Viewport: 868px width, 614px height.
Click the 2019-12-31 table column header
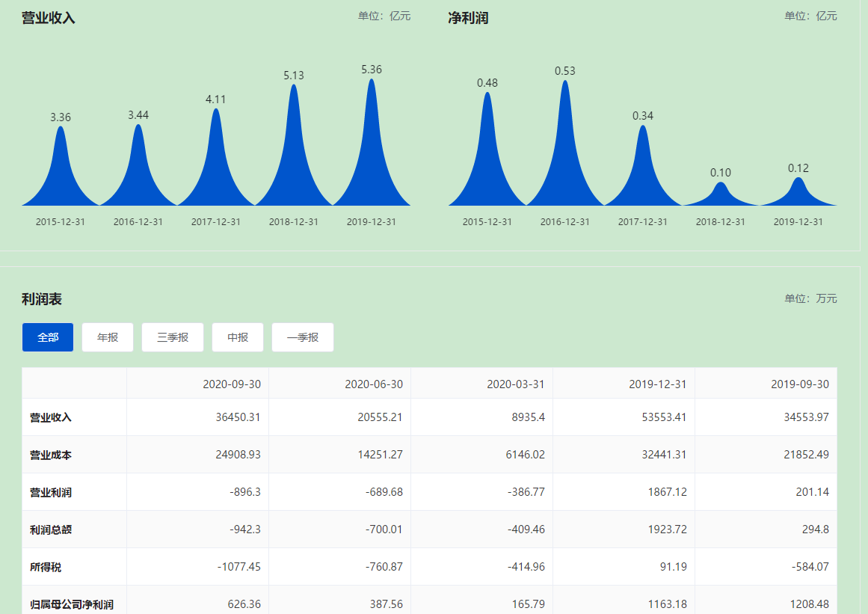(x=658, y=384)
